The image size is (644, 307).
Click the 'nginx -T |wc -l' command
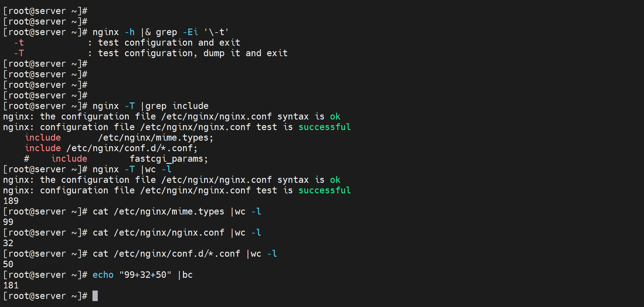[x=132, y=169]
